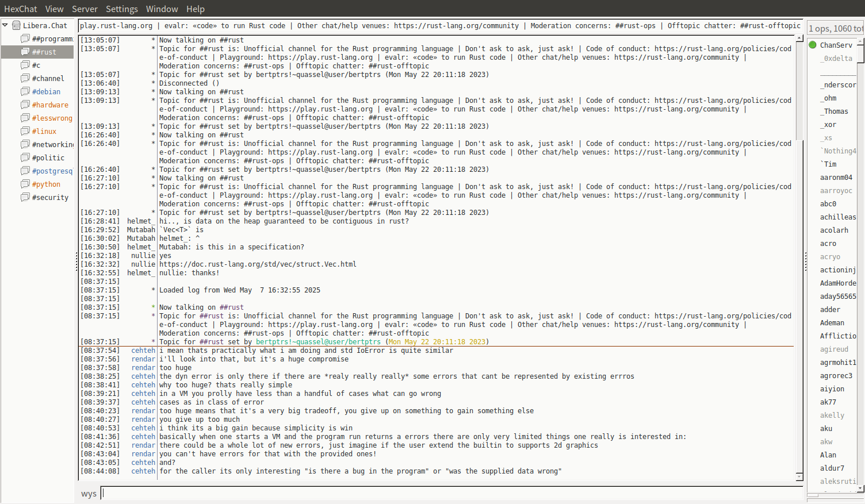The width and height of the screenshot is (865, 504).
Task: Click nick cehteh on the 08:37:54 message
Action: [x=143, y=351]
